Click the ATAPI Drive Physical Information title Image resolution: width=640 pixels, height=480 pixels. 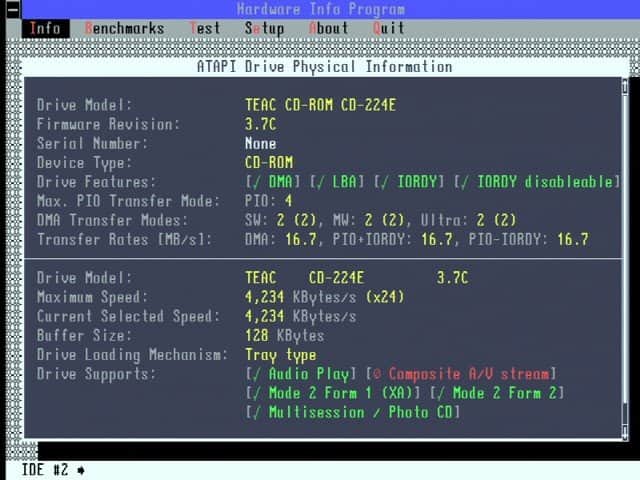point(324,67)
